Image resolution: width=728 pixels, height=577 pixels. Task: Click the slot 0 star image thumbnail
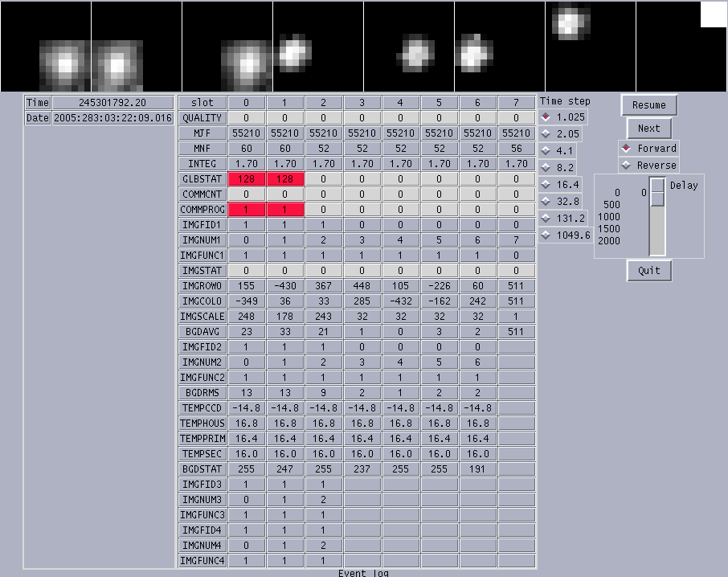click(46, 47)
